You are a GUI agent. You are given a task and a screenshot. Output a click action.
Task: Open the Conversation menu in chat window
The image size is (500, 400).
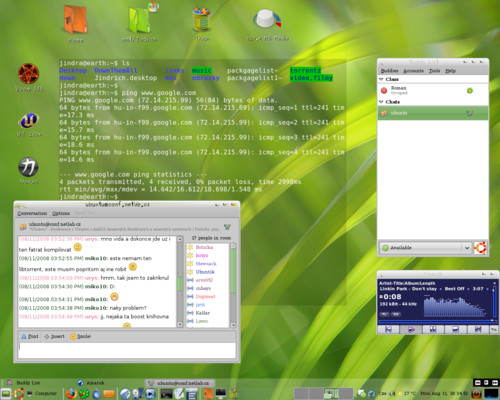click(x=32, y=213)
